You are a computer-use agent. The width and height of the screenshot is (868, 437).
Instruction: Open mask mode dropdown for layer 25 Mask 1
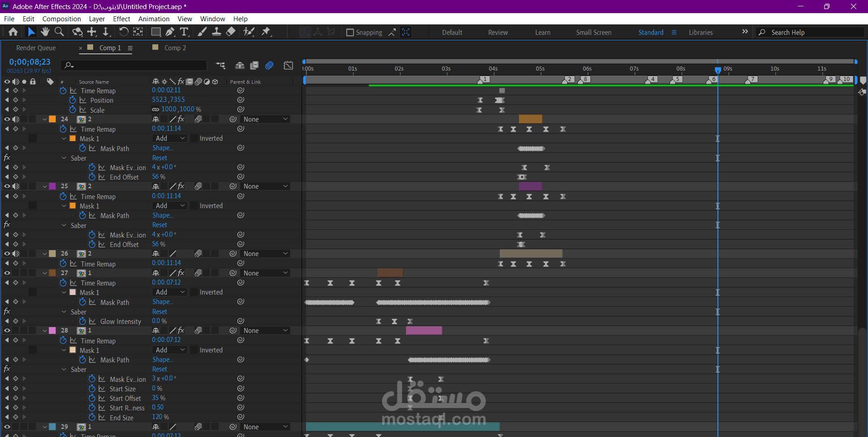pos(170,206)
